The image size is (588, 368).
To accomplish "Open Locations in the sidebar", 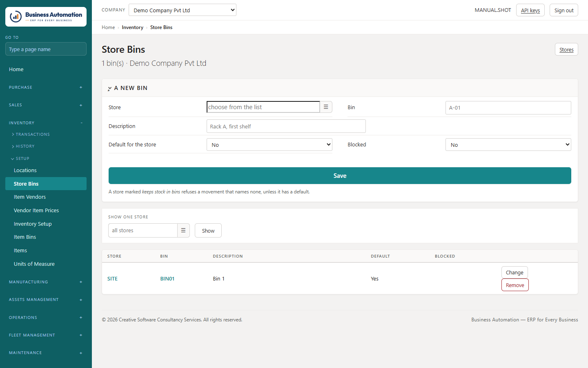I will [46, 171].
